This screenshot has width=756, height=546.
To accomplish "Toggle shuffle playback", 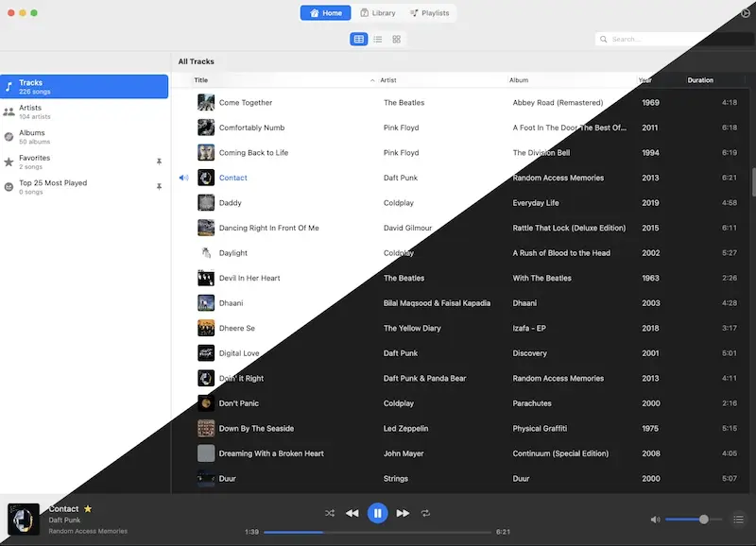I will click(330, 513).
